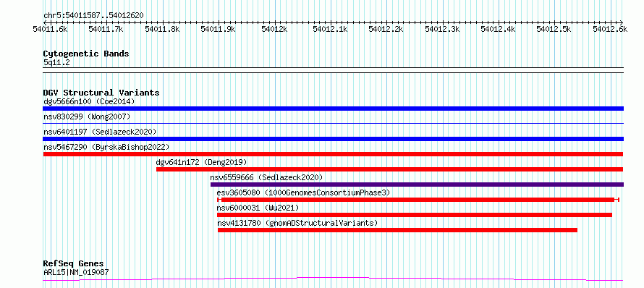Click the 54011.7k ruler tick label
644x288 pixels.
click(x=106, y=29)
